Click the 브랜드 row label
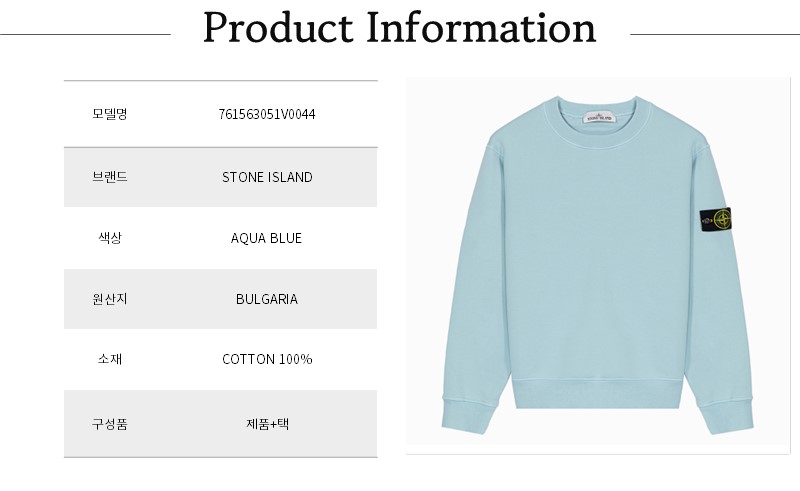This screenshot has width=800, height=491. point(109,177)
